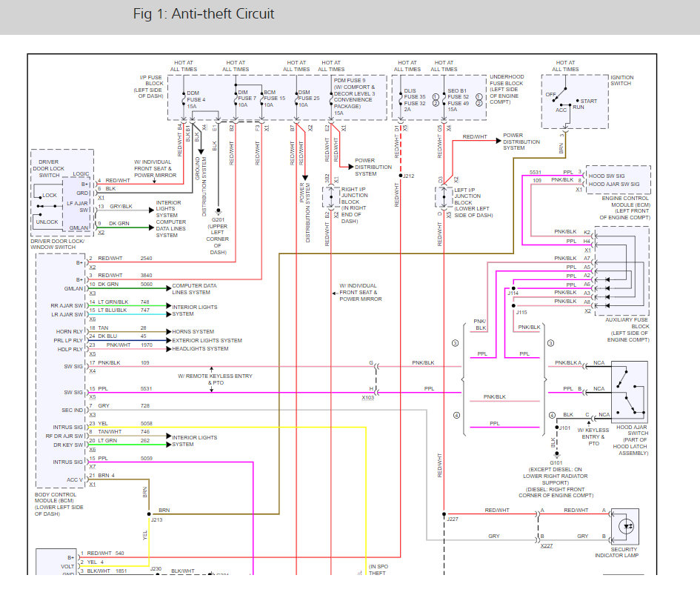Click the 'DLIS FUSE 35' label

[x=415, y=94]
